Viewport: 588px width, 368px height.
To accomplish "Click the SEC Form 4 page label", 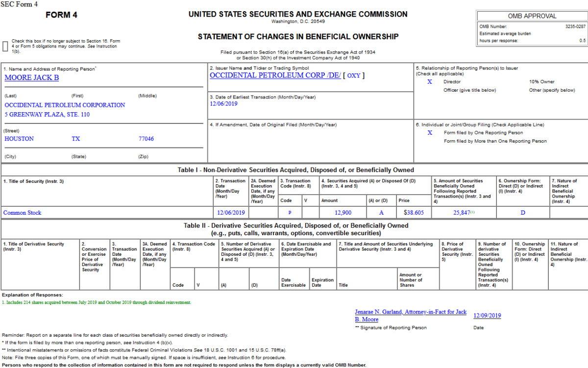I will point(19,4).
